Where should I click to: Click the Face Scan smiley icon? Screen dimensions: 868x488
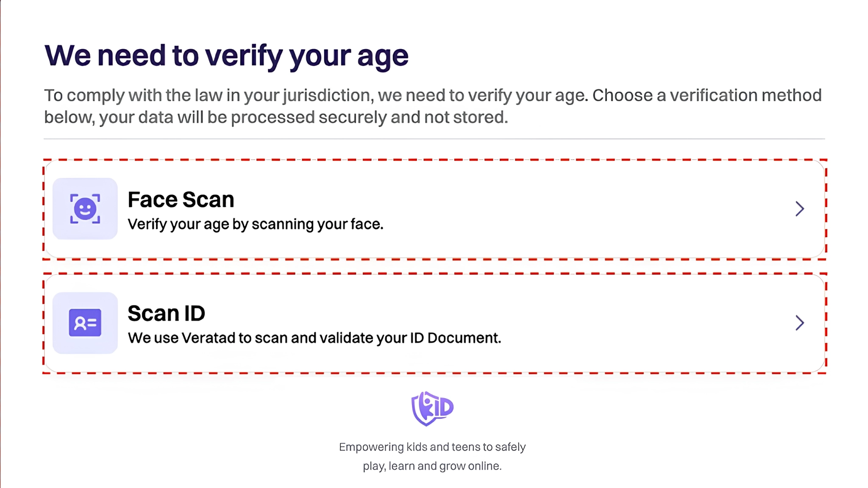coord(85,209)
